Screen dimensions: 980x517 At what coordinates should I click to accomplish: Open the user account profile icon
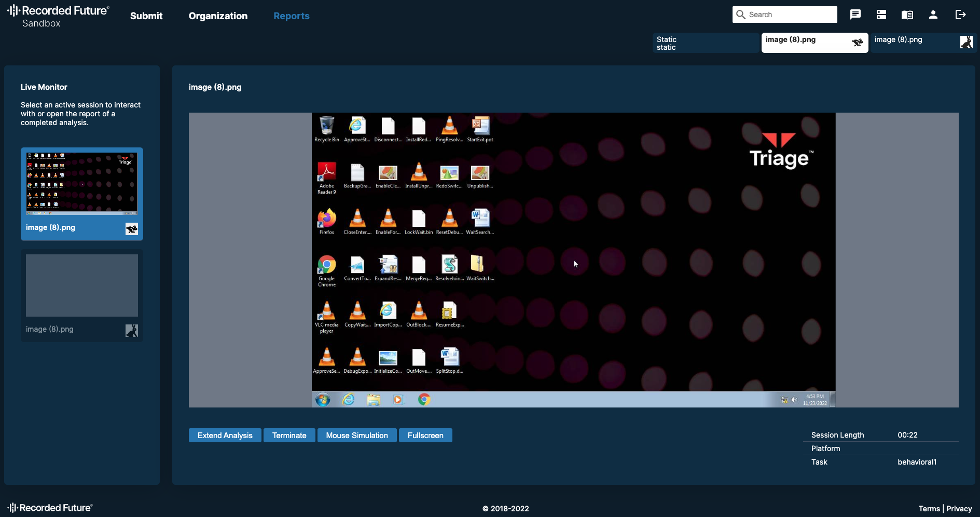point(933,15)
